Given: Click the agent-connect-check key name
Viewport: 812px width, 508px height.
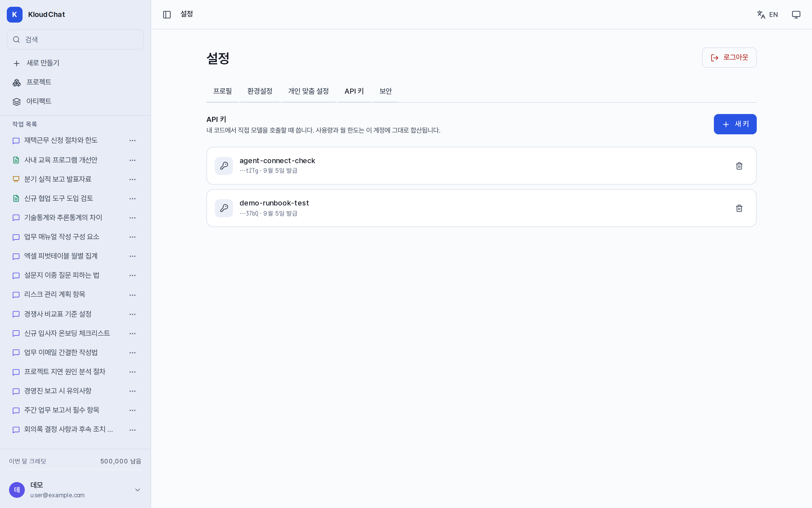Looking at the screenshot, I should 277,161.
